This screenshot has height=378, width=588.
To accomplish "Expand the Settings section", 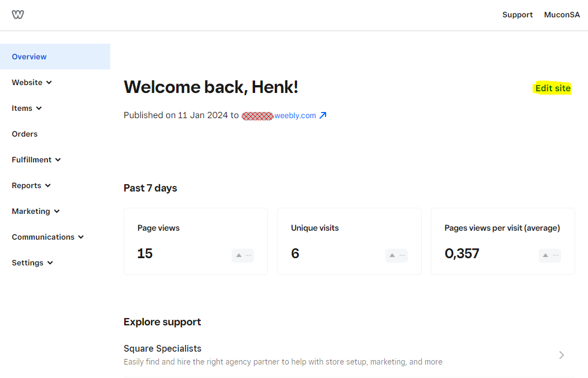I will (x=32, y=263).
